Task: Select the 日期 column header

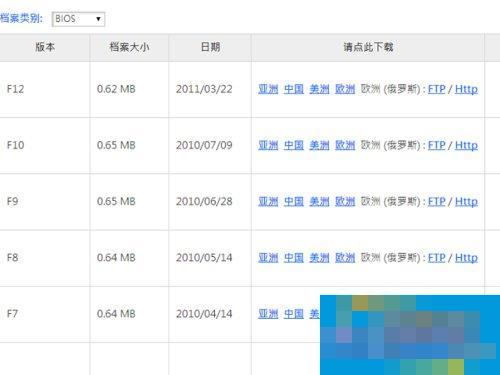Action: coord(210,47)
